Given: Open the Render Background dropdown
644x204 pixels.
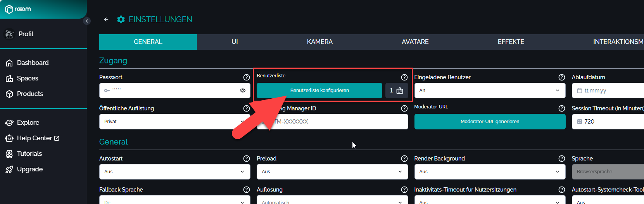Looking at the screenshot, I should [489, 172].
